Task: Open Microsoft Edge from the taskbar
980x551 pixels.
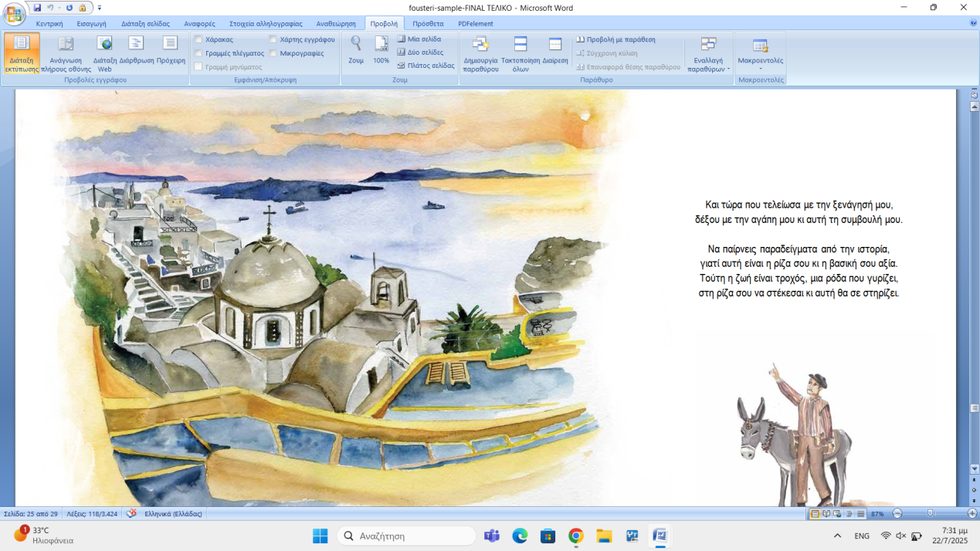Action: coord(520,536)
